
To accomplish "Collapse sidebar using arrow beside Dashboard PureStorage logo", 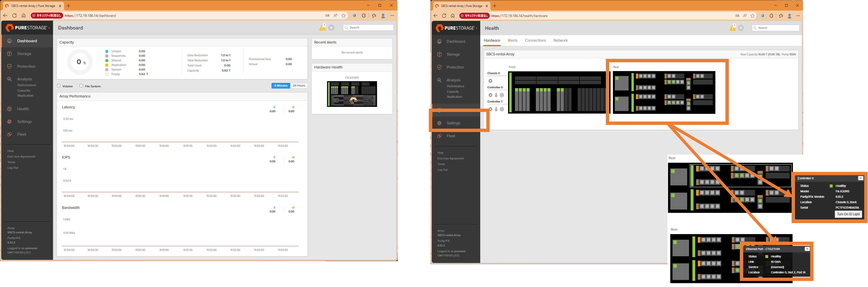I will pyautogui.click(x=49, y=28).
